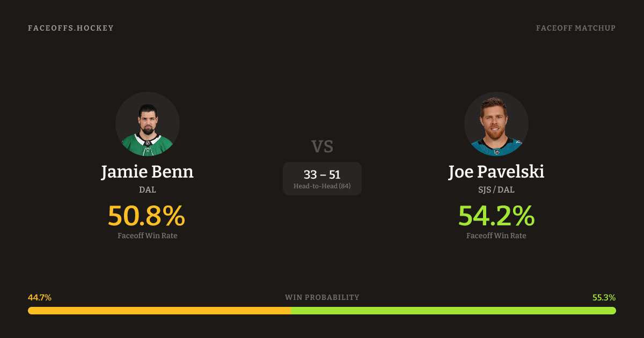
Task: Click Pavelski's 54.2% faceoff win rate
Action: click(x=496, y=216)
